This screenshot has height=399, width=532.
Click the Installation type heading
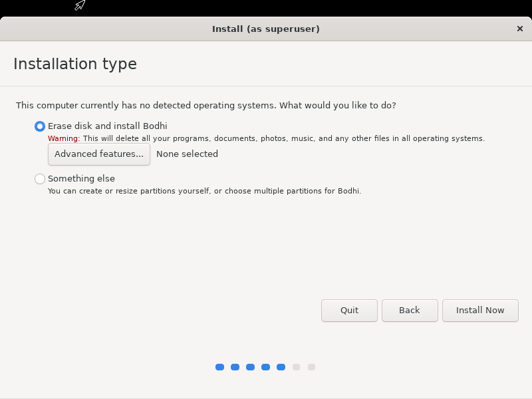click(x=75, y=64)
